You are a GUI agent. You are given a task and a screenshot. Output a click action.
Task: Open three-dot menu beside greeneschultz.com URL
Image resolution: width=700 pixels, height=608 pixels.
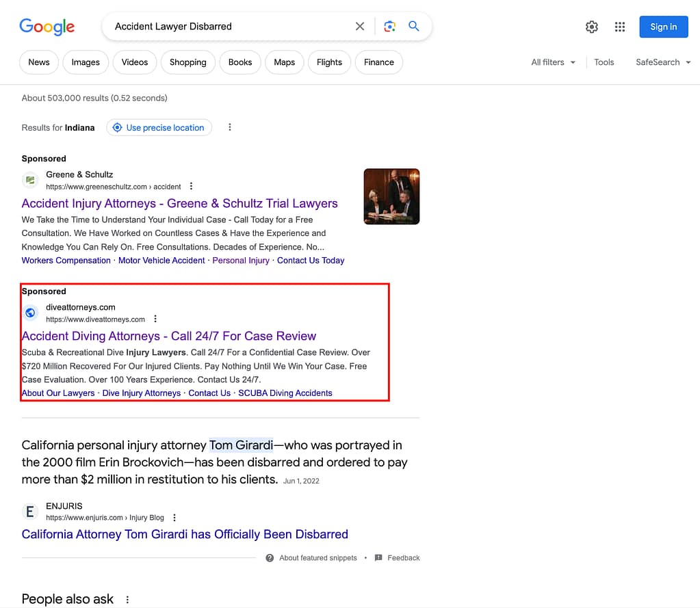coord(191,186)
